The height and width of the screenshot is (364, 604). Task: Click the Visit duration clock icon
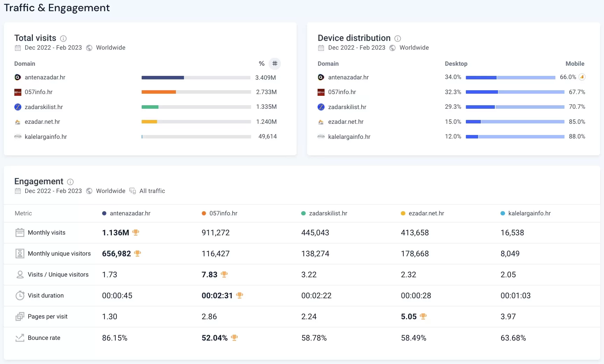[20, 295]
